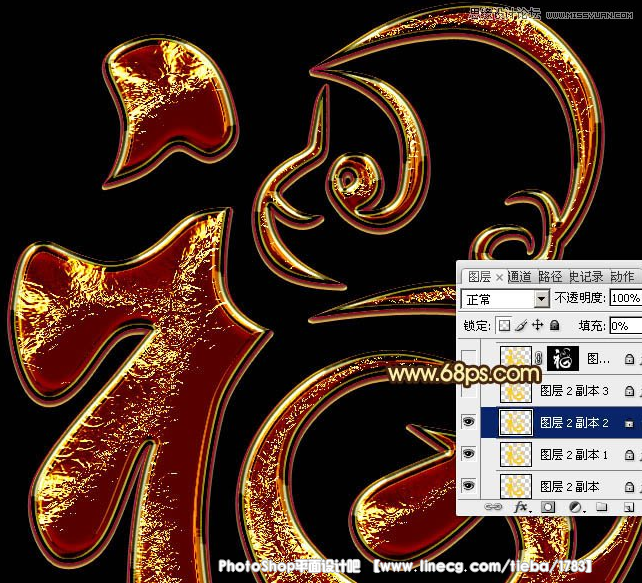Select thumbnail of 图层 2 副本 3

coord(516,391)
